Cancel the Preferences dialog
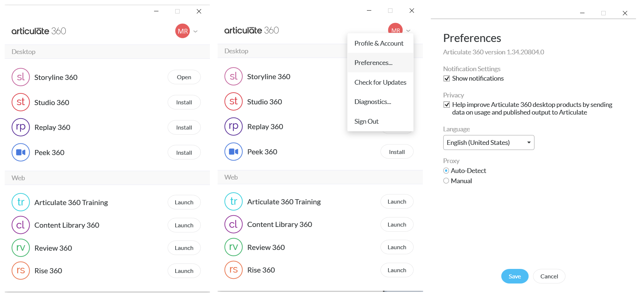 pos(549,277)
